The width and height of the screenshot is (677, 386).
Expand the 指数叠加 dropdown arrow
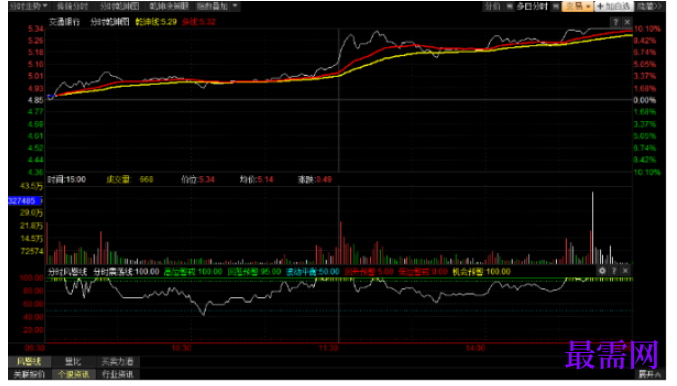235,6
